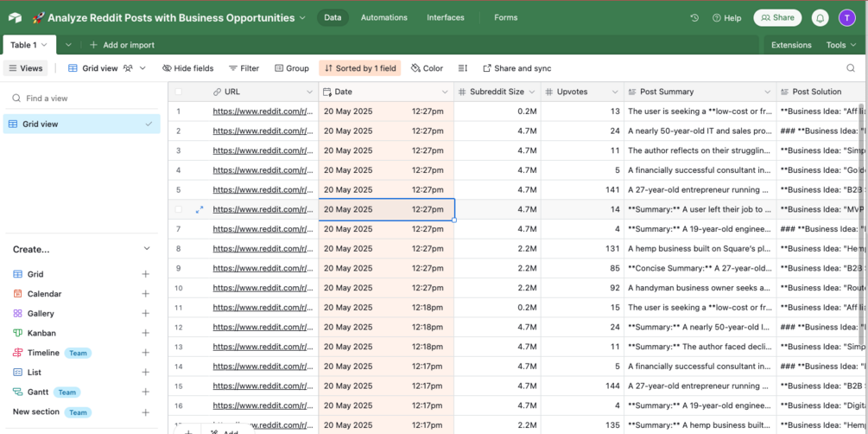The image size is (868, 434).
Task: Click Share and sync
Action: 517,68
